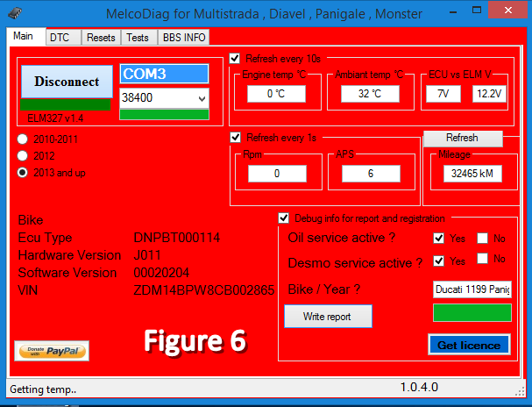The image size is (532, 407).
Task: Open the Resets tab
Action: coord(101,38)
